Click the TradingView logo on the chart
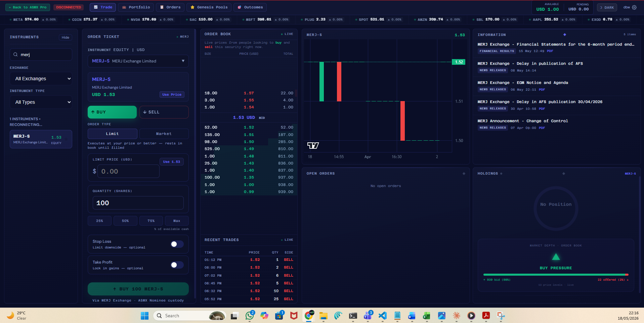The height and width of the screenshot is (323, 644). coord(313,145)
